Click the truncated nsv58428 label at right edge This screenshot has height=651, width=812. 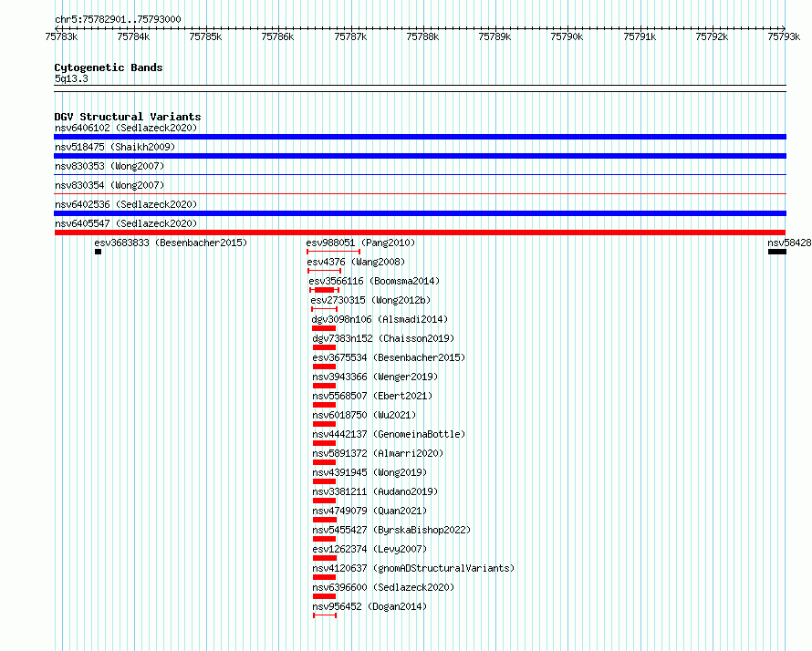[x=789, y=243]
